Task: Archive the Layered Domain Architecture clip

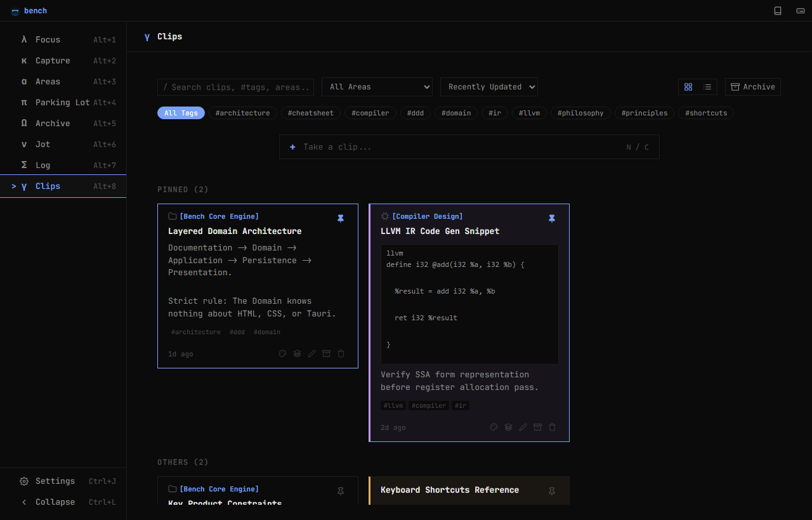Action: (x=326, y=354)
